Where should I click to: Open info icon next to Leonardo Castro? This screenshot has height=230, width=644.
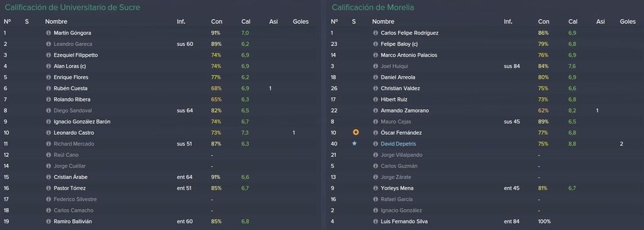point(48,133)
